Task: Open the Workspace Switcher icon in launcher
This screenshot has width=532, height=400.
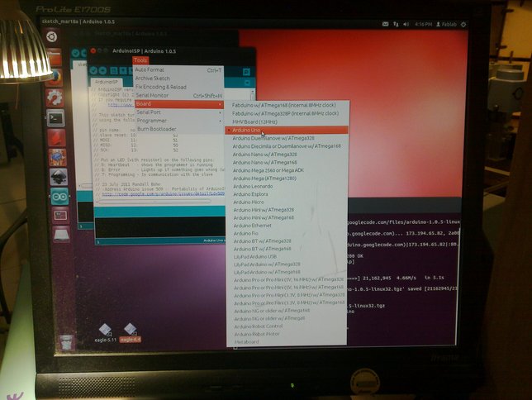Action: 61,215
